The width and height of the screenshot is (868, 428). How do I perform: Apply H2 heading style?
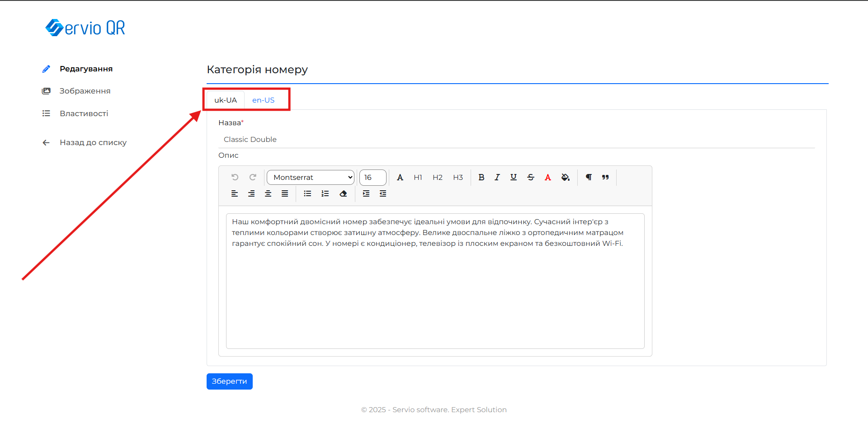437,178
